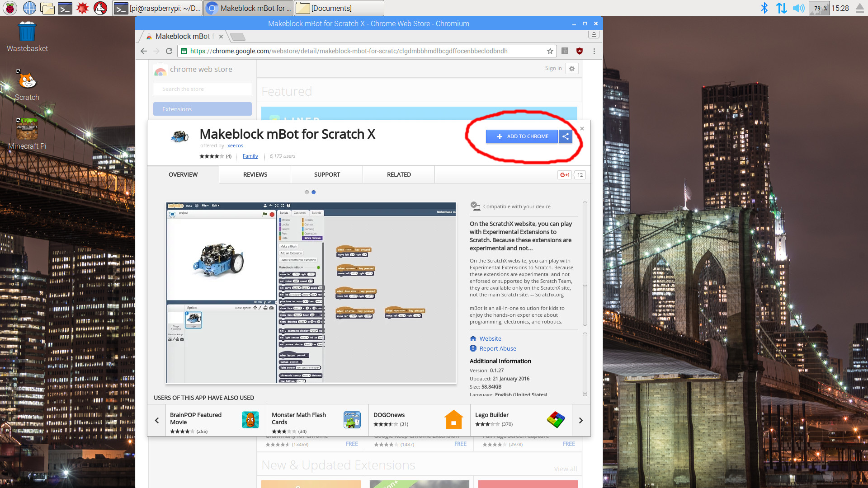This screenshot has width=868, height=488.
Task: Show next related apps
Action: 581,420
